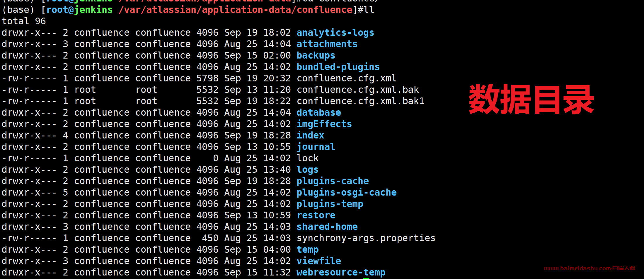
Task: Click timestamp 10:59 in restore row
Action: click(277, 215)
